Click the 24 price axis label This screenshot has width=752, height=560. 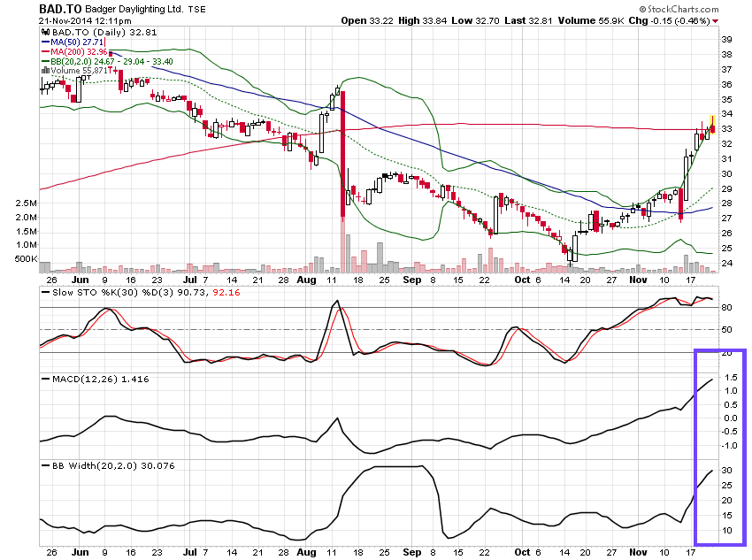[x=727, y=264]
